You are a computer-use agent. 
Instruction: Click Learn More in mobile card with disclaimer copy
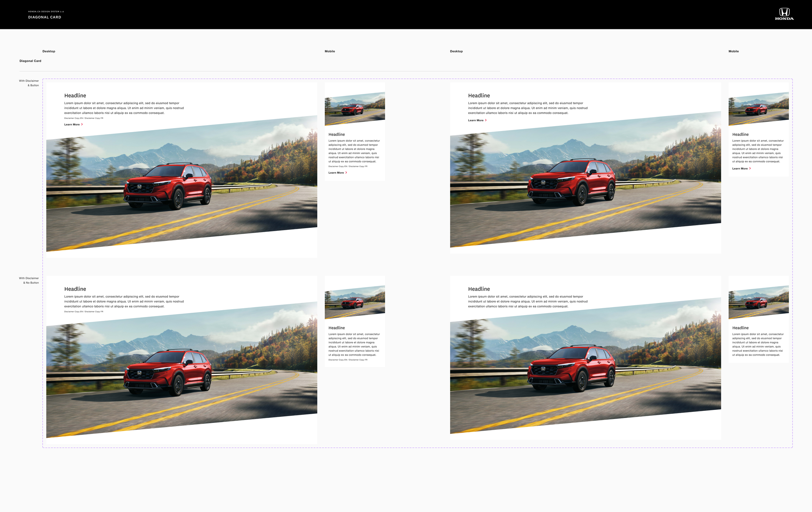coord(336,173)
